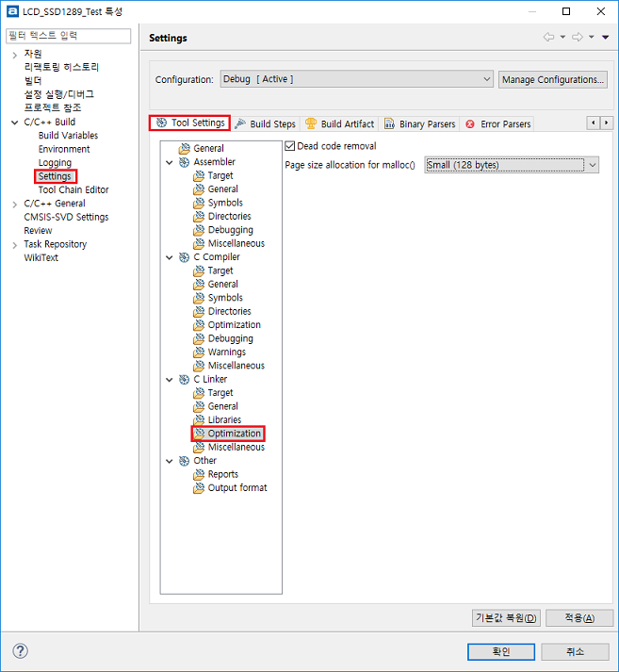Click the Assembler Symbols option icon
Screen dimensions: 619x672
click(199, 203)
